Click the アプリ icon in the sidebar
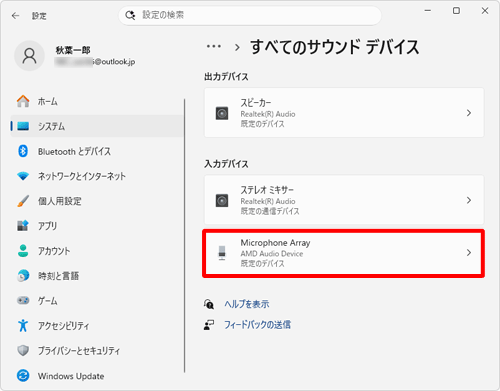The height and width of the screenshot is (391, 500). pos(23,226)
